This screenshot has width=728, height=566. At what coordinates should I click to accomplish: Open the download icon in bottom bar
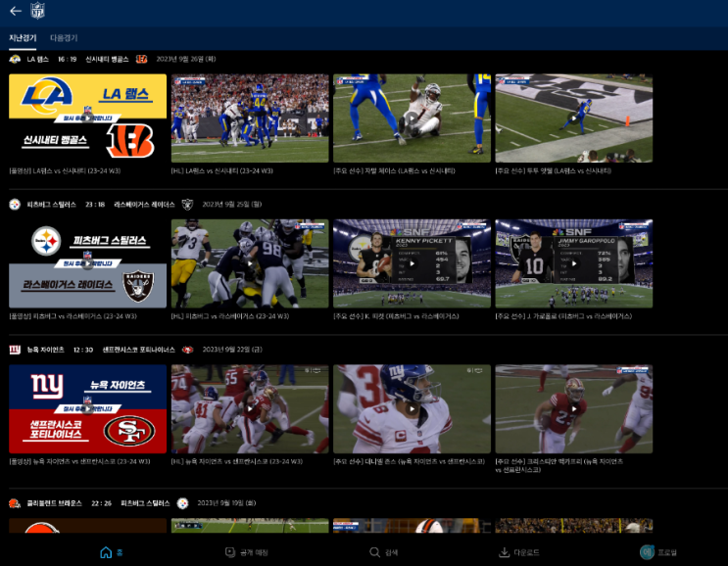coord(504,552)
